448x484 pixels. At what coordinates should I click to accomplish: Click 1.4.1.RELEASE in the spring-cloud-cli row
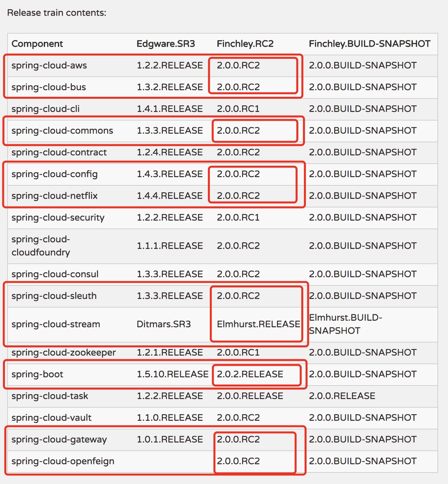tap(170, 109)
